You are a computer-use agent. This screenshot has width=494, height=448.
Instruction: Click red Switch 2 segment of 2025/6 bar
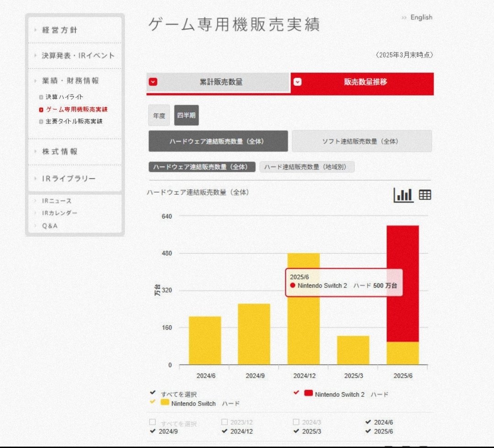(403, 284)
